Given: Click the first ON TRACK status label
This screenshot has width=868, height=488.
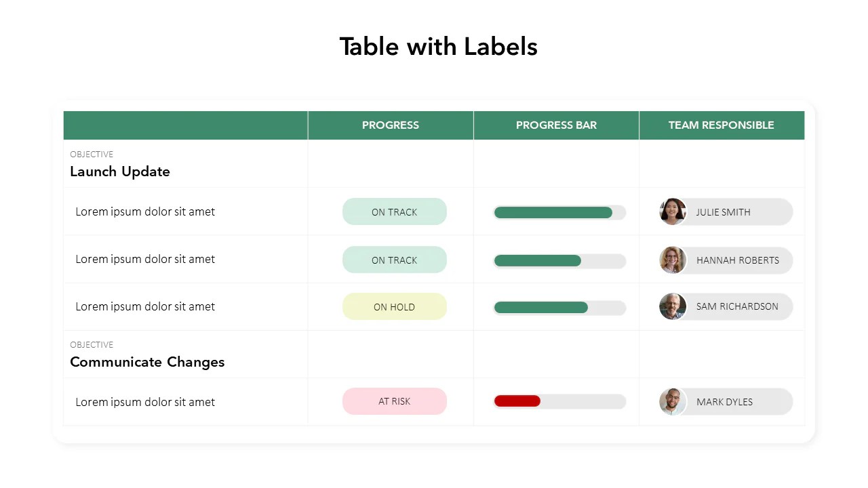Looking at the screenshot, I should 394,211.
